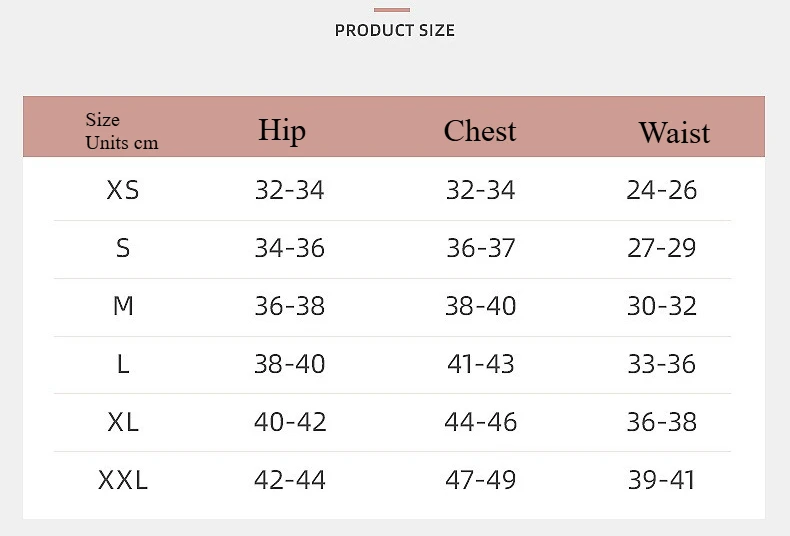The image size is (790, 536).
Task: Select the L size row label
Action: [123, 364]
